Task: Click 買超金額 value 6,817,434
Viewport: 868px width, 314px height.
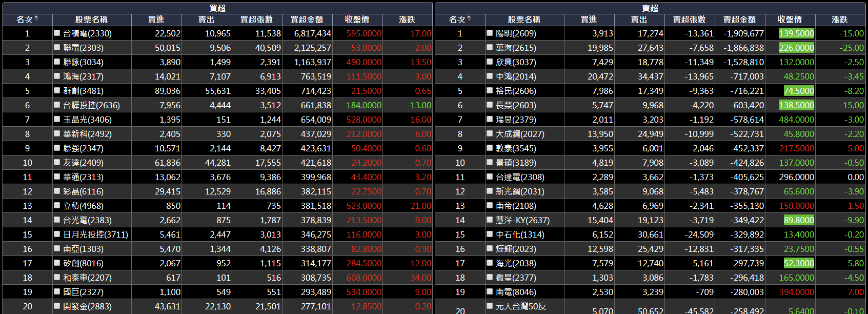Action: pyautogui.click(x=313, y=33)
